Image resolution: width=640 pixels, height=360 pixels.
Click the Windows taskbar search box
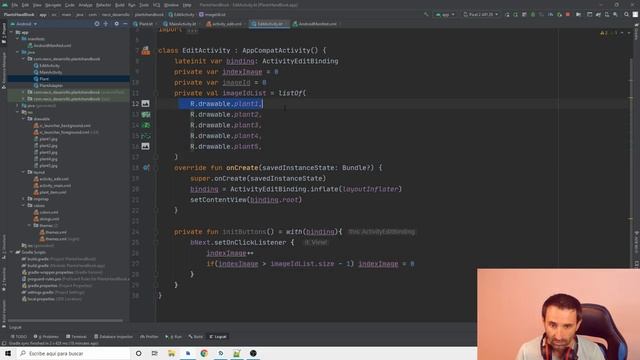tap(74, 353)
